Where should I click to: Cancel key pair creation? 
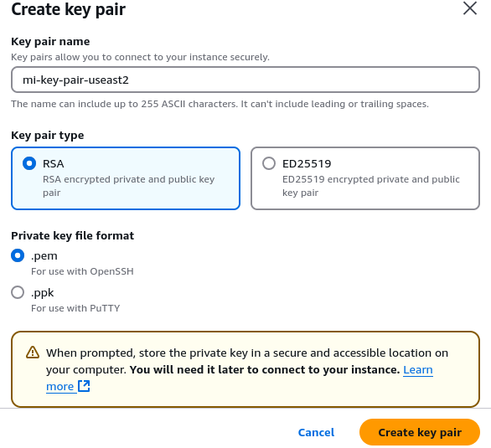(x=316, y=432)
